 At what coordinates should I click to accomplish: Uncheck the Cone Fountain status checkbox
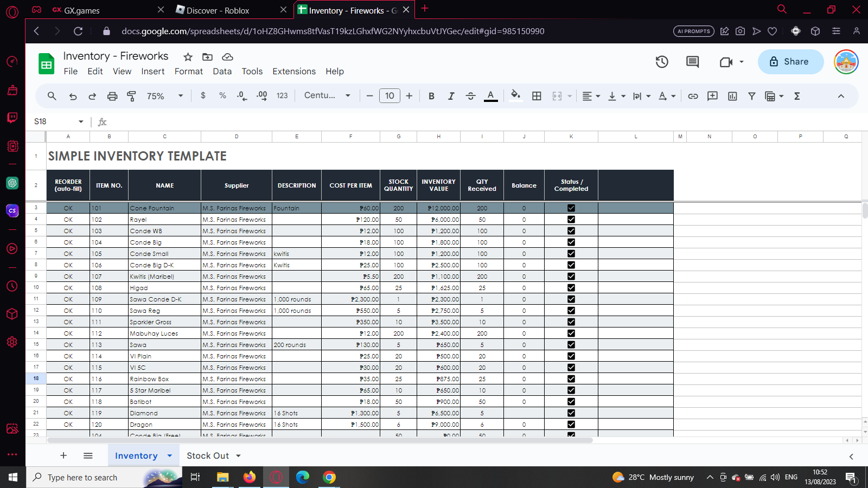click(571, 208)
